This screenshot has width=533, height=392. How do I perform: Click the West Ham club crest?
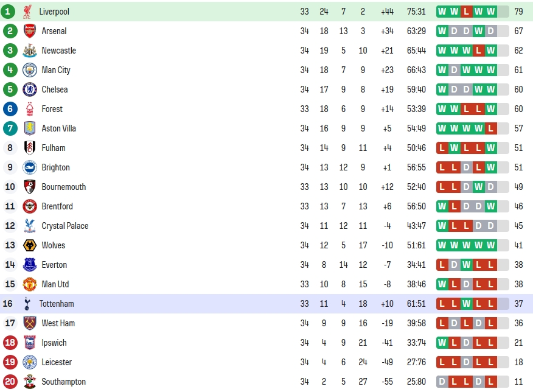pyautogui.click(x=30, y=323)
